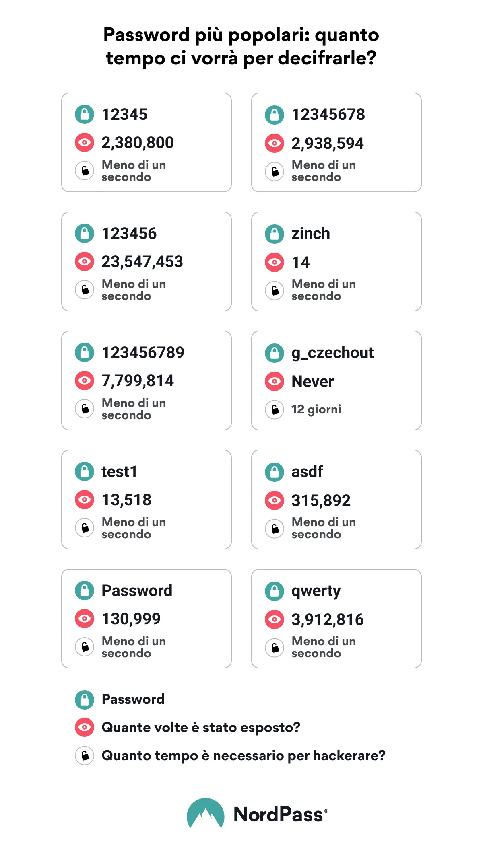Click the word Never in the g_czechout card
Screen dimensions: 483x868
313,382
